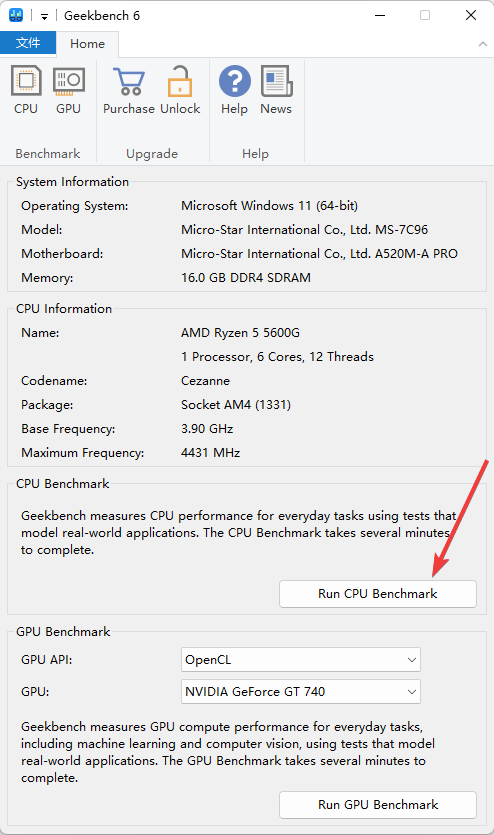Screen dimensions: 494x835
Task: Collapse the ribbon with the chevron
Action: 482,44
